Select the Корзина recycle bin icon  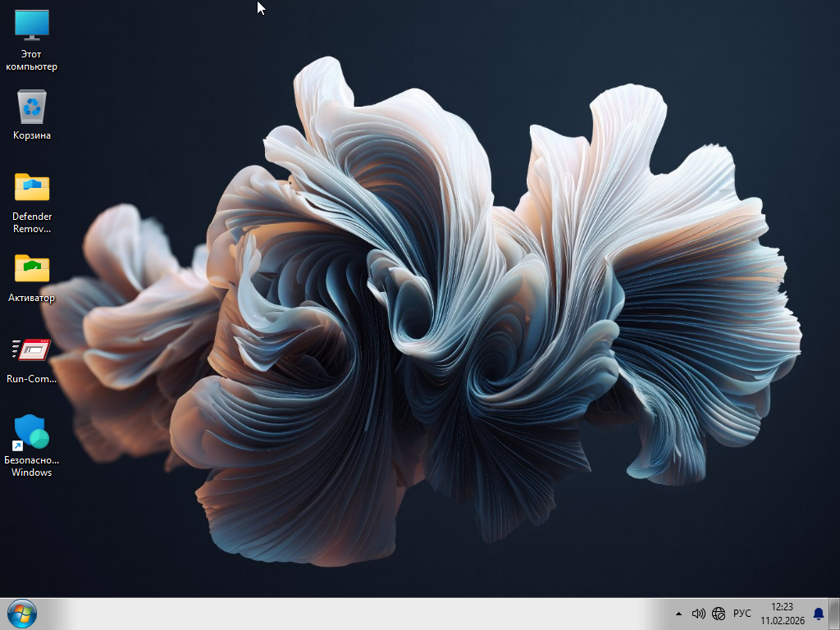coord(32,107)
